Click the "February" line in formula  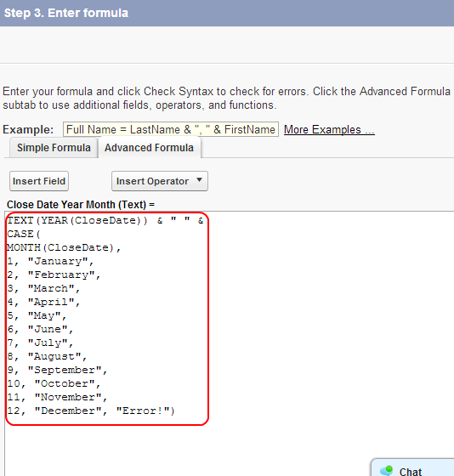coord(54,275)
